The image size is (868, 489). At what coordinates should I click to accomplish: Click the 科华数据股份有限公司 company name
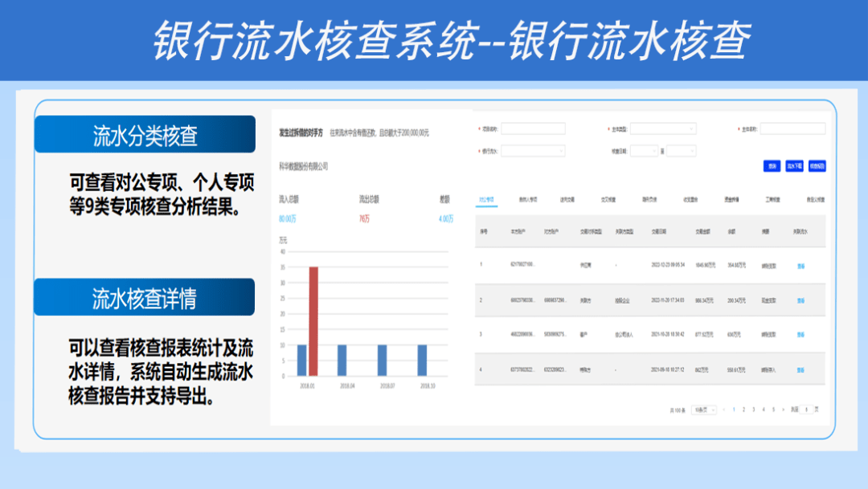(303, 166)
